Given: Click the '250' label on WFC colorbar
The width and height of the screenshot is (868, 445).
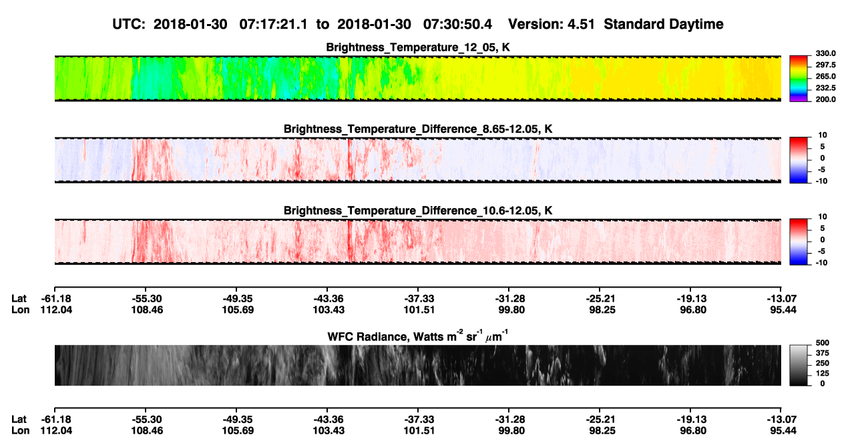Looking at the screenshot, I should (822, 363).
